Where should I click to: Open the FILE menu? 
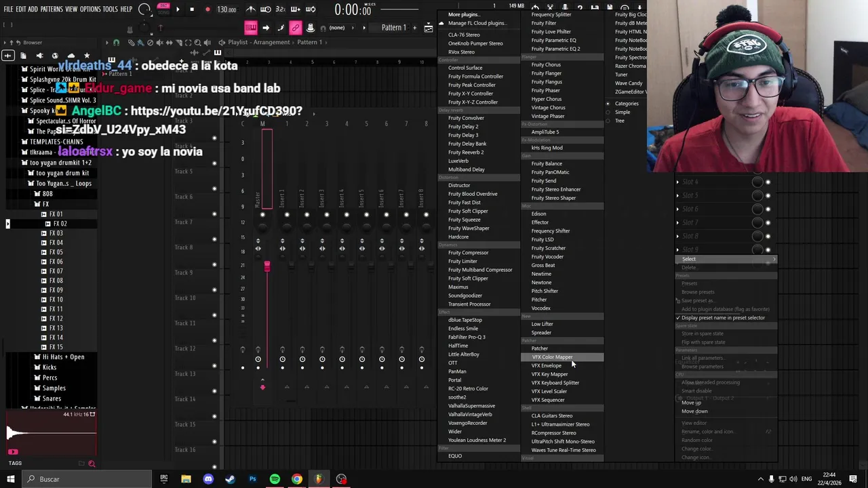8,9
